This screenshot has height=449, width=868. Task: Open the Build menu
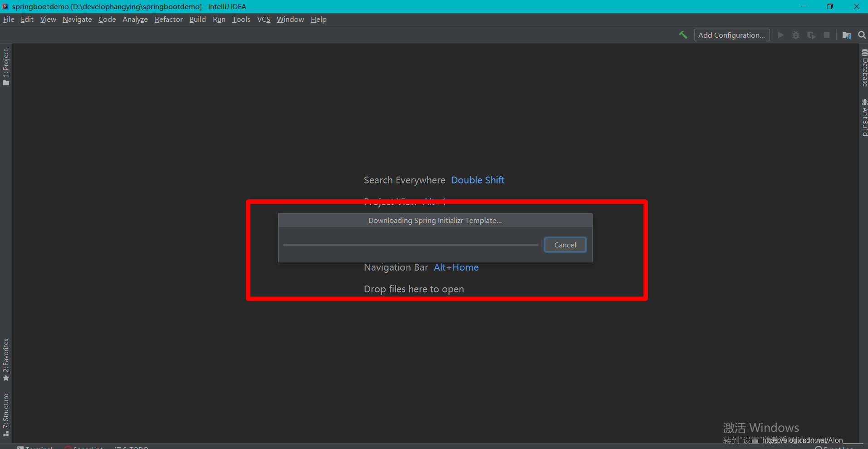pos(198,19)
